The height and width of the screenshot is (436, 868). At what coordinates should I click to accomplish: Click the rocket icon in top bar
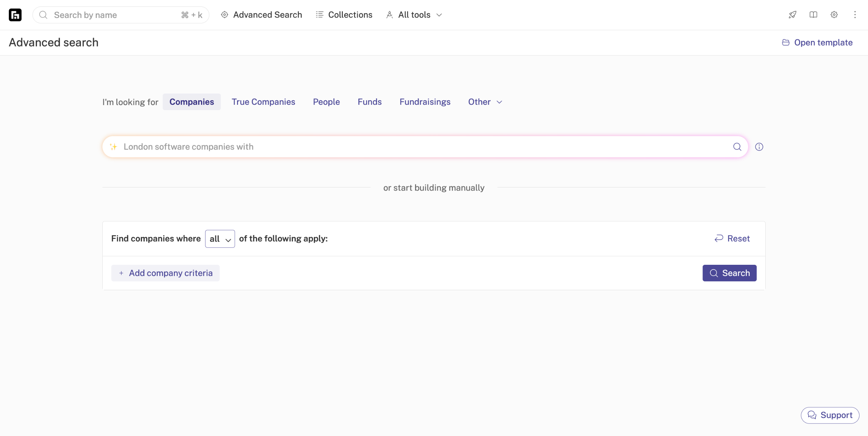792,15
